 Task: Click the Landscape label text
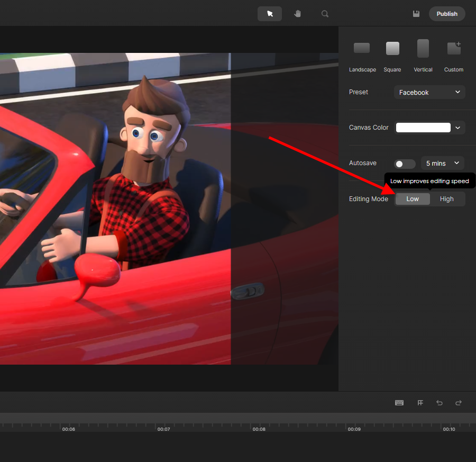coord(362,69)
